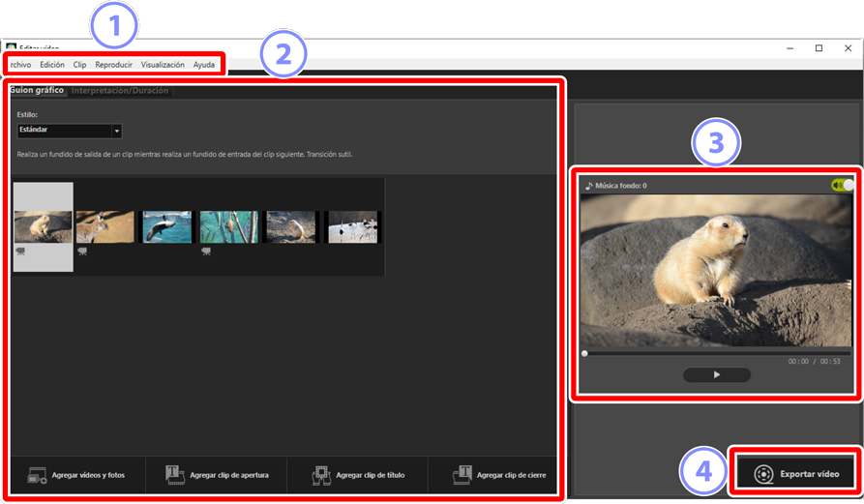The height and width of the screenshot is (504, 864).
Task: Click the Exportar vídeo button
Action: [x=796, y=474]
